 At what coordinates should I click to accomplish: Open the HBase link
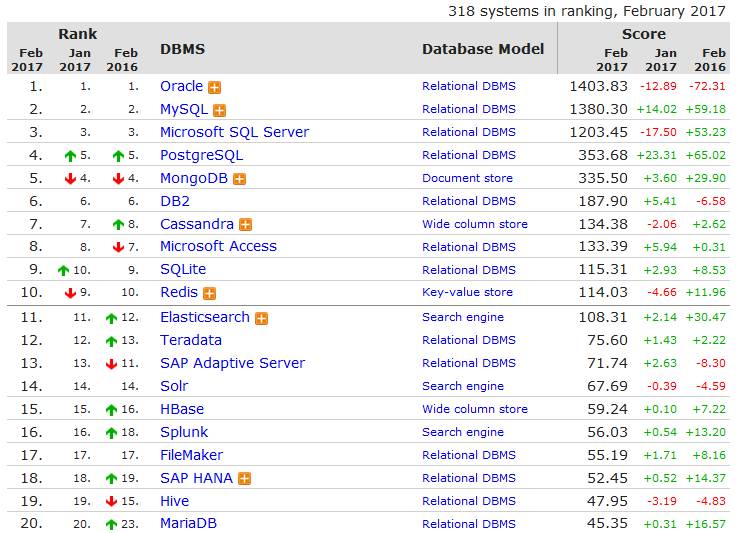click(182, 409)
